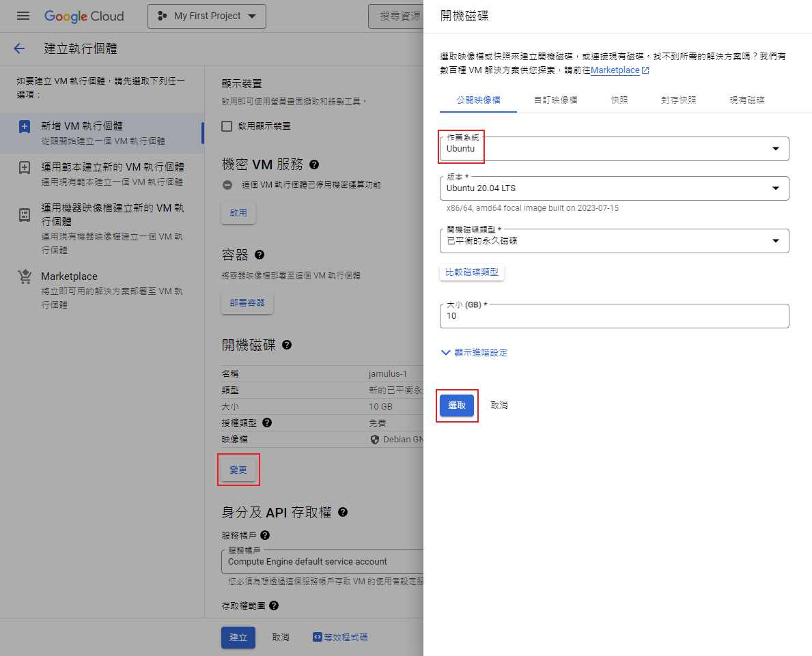Open help for 開機磁碟 section
Screen dimensions: 812x656
286,345
